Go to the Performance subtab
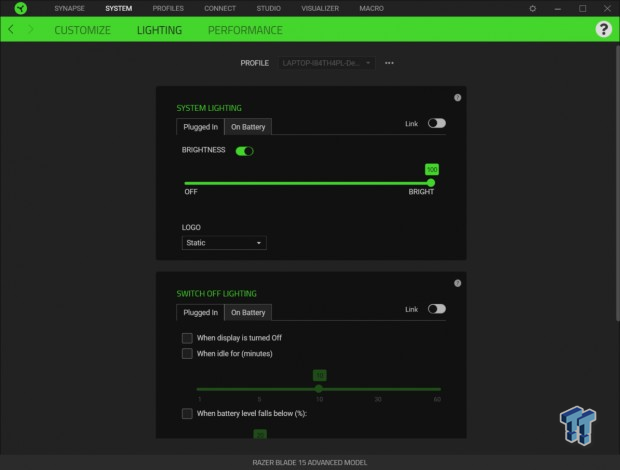 coord(245,30)
